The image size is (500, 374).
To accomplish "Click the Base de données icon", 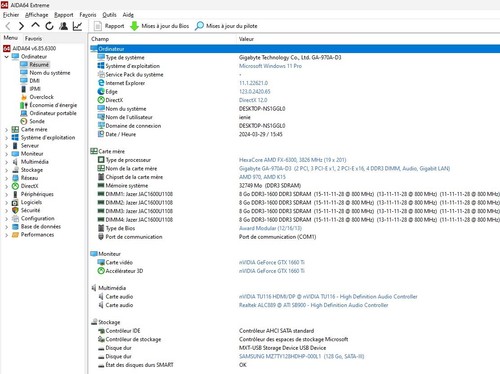I will pyautogui.click(x=15, y=227).
